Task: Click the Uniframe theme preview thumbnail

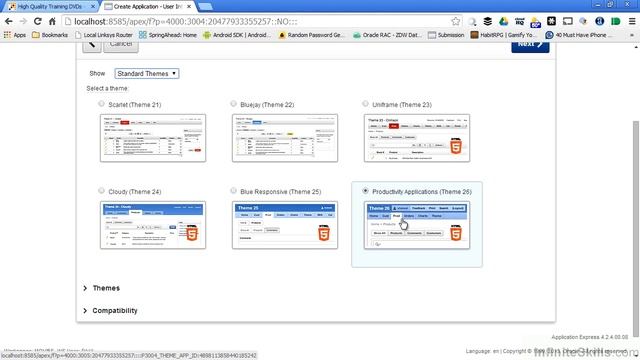Action: pyautogui.click(x=417, y=138)
